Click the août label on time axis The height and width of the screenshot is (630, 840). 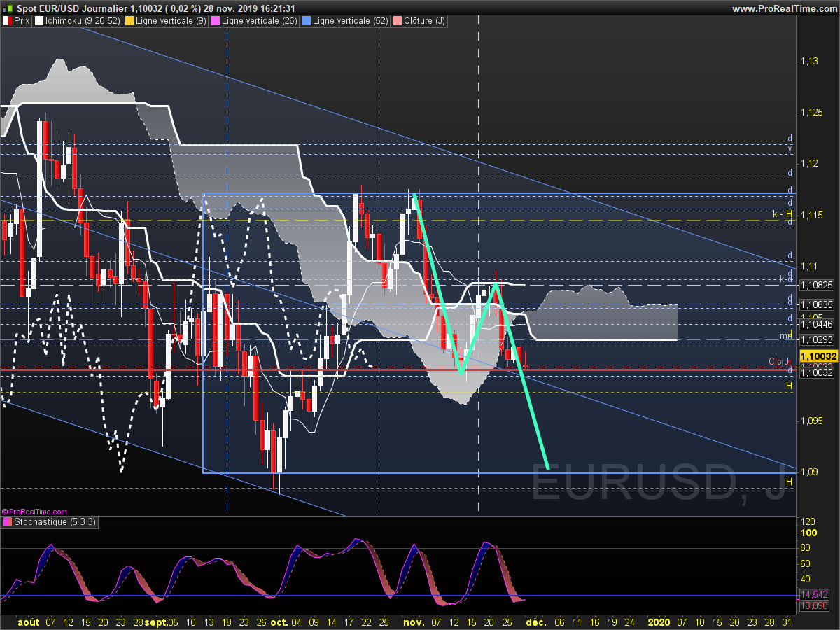[x=28, y=622]
